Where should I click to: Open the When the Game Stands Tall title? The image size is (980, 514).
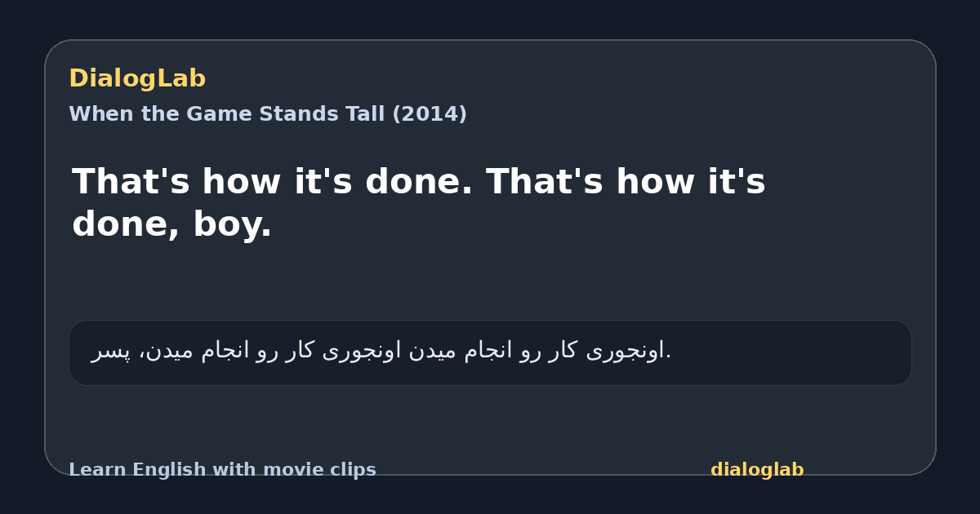click(268, 114)
